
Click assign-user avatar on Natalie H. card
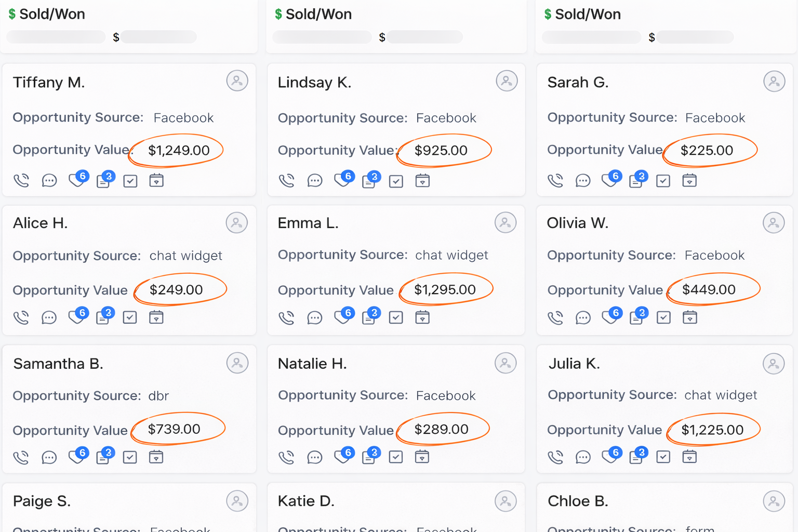tap(506, 363)
